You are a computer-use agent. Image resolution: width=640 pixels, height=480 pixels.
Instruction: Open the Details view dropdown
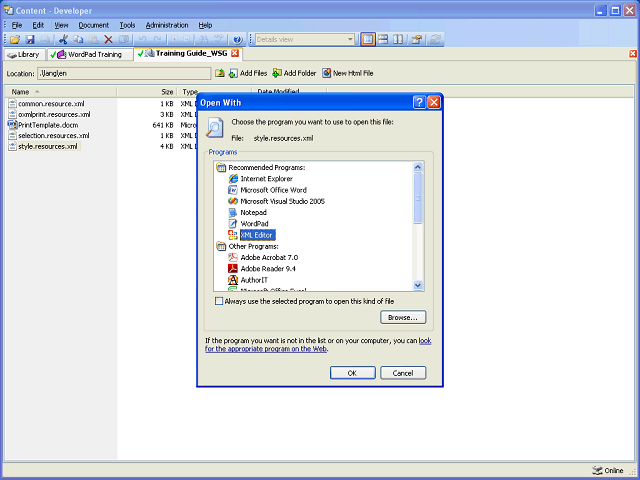pyautogui.click(x=350, y=40)
